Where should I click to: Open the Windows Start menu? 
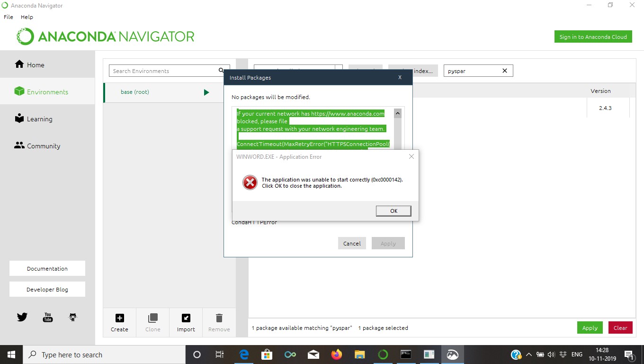tap(11, 355)
